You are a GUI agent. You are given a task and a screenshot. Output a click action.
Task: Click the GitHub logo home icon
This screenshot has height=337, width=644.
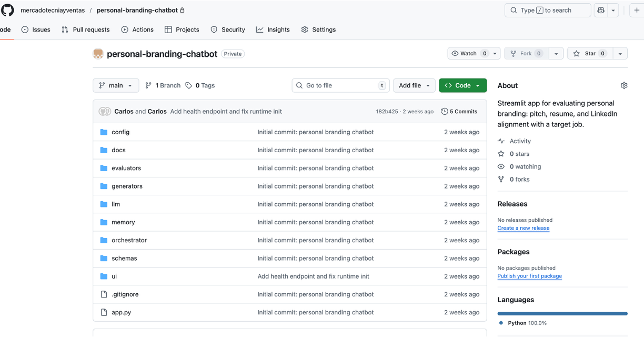[7, 10]
